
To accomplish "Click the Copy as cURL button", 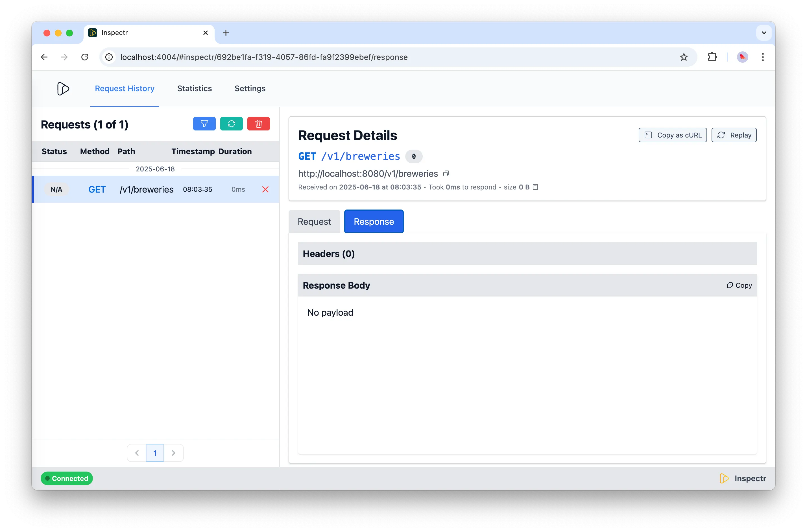I will pyautogui.click(x=672, y=135).
